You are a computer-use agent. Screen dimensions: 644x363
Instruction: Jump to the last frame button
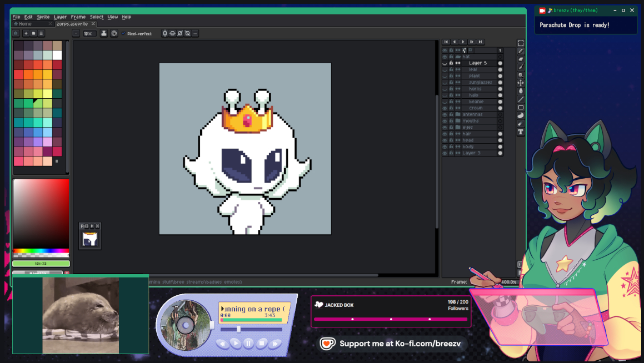coord(480,42)
